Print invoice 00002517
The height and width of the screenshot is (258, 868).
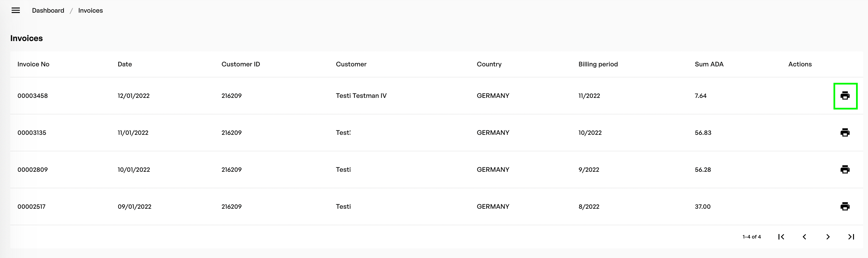click(845, 206)
